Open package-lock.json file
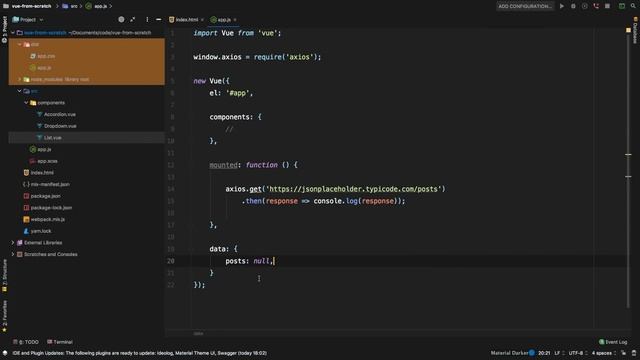The width and height of the screenshot is (640, 360). [51, 208]
